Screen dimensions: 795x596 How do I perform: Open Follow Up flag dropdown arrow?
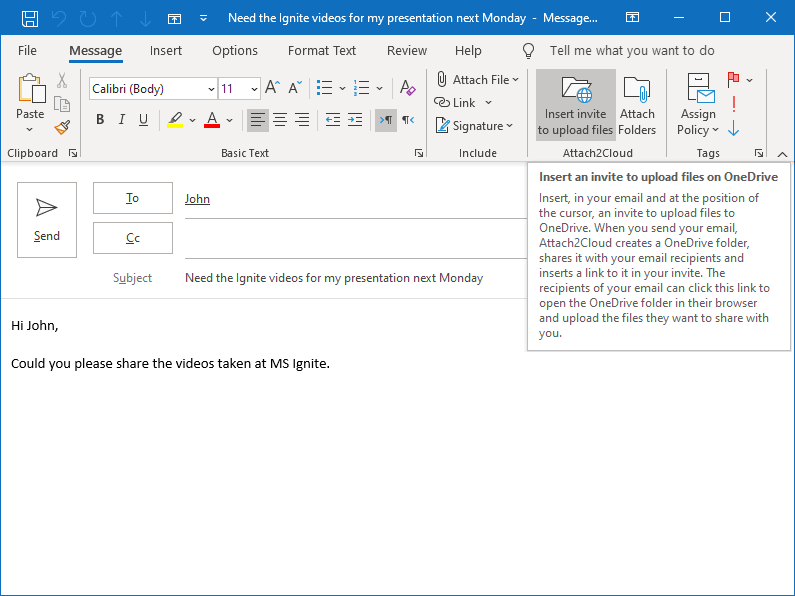point(749,80)
